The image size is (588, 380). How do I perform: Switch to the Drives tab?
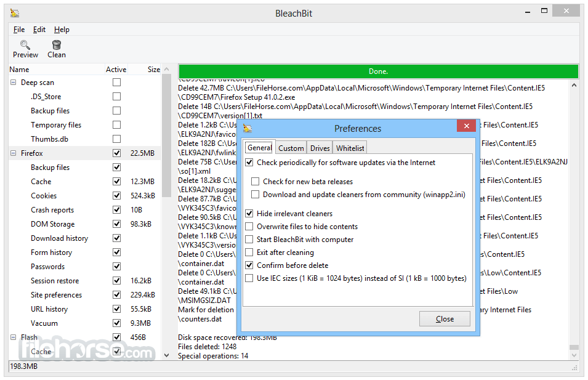[320, 148]
